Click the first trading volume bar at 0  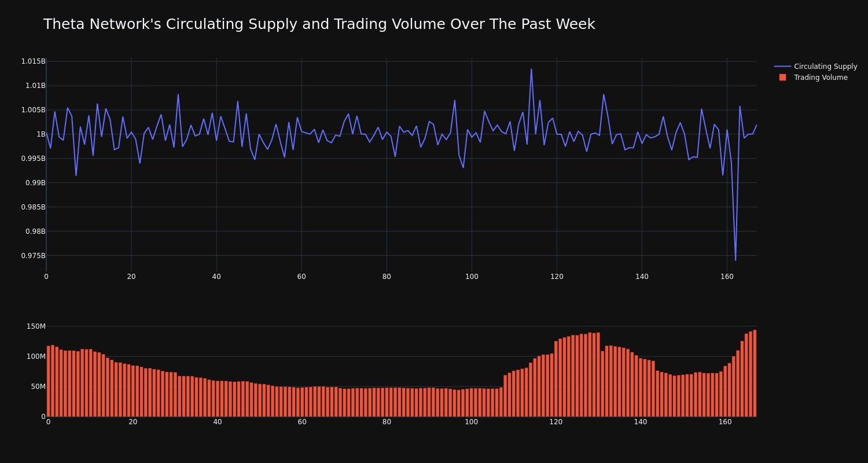[x=49, y=381]
